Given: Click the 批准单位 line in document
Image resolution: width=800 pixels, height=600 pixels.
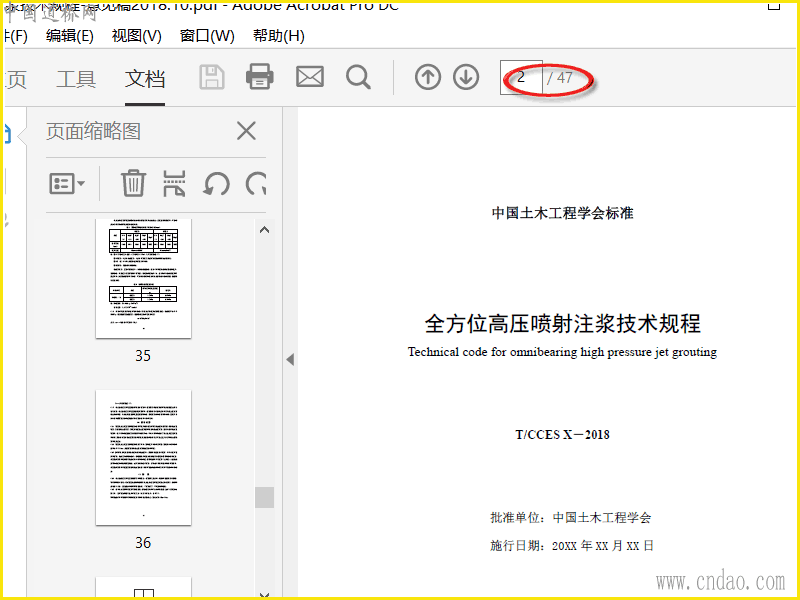Looking at the screenshot, I should [x=570, y=518].
